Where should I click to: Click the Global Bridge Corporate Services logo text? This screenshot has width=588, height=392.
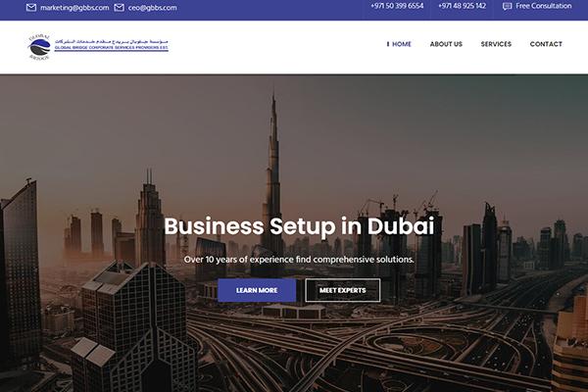click(x=112, y=45)
